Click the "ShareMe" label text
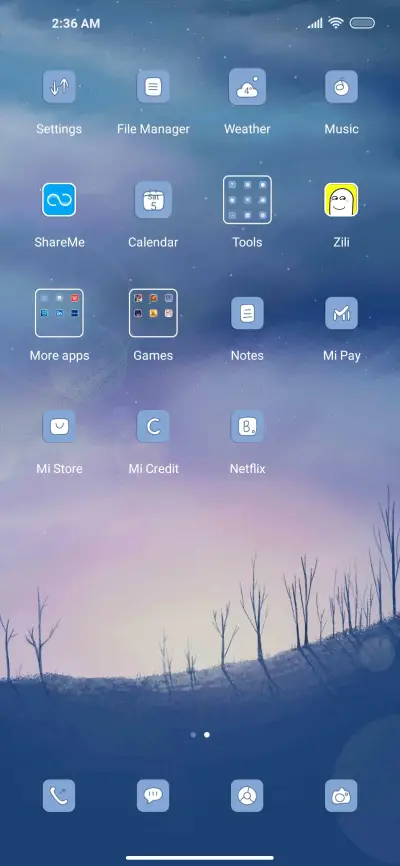 tap(59, 242)
